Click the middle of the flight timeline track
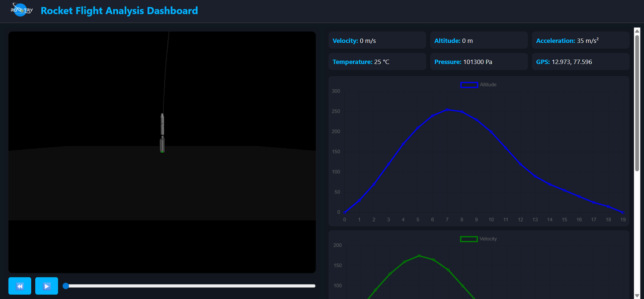This screenshot has height=299, width=644. (x=189, y=286)
